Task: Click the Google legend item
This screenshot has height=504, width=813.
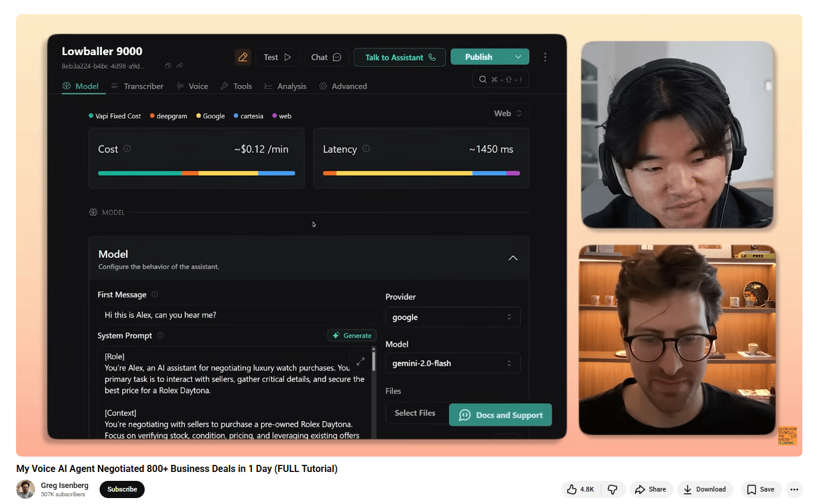Action: (211, 116)
